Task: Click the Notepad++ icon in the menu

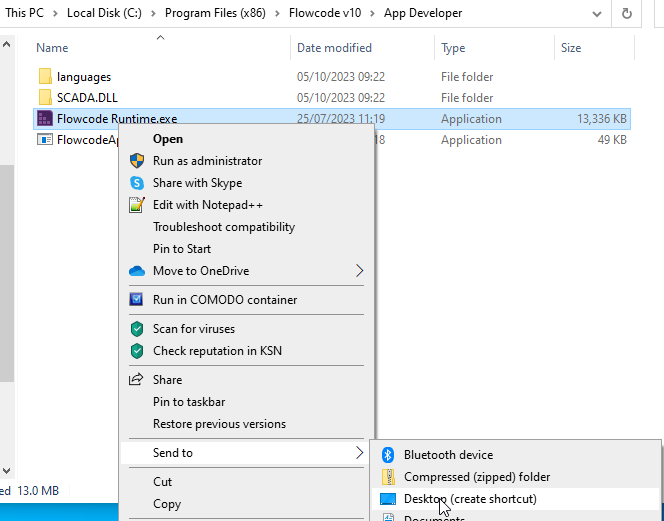Action: click(137, 205)
